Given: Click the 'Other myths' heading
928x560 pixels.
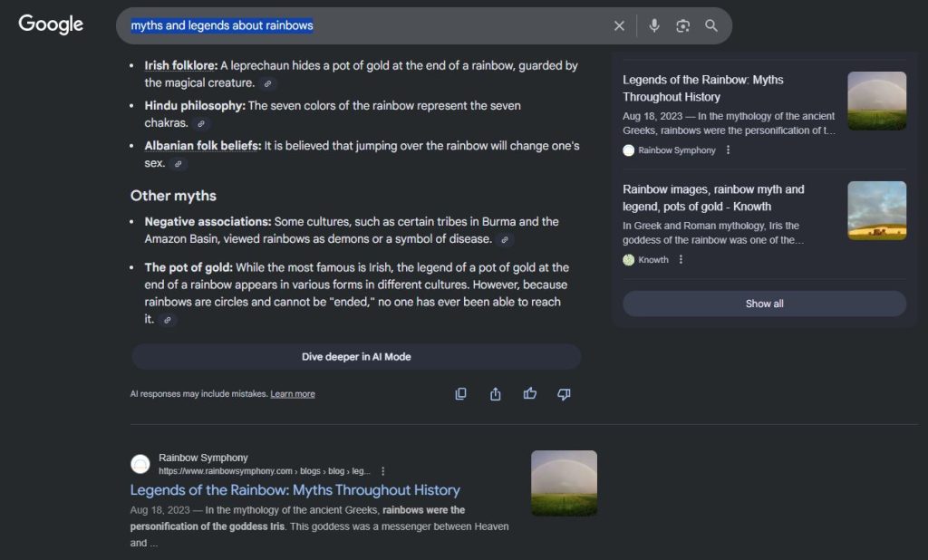Looking at the screenshot, I should (x=173, y=196).
